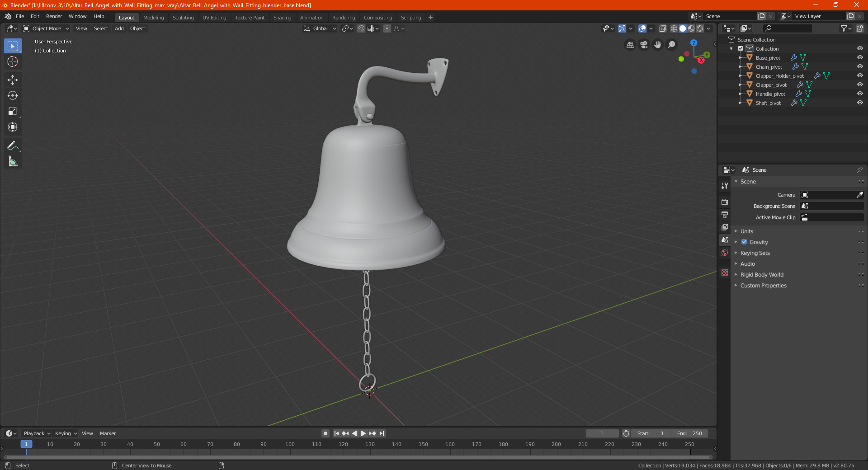The height and width of the screenshot is (470, 868).
Task: Switch to the Sculpting workspace tab
Action: coord(183,18)
